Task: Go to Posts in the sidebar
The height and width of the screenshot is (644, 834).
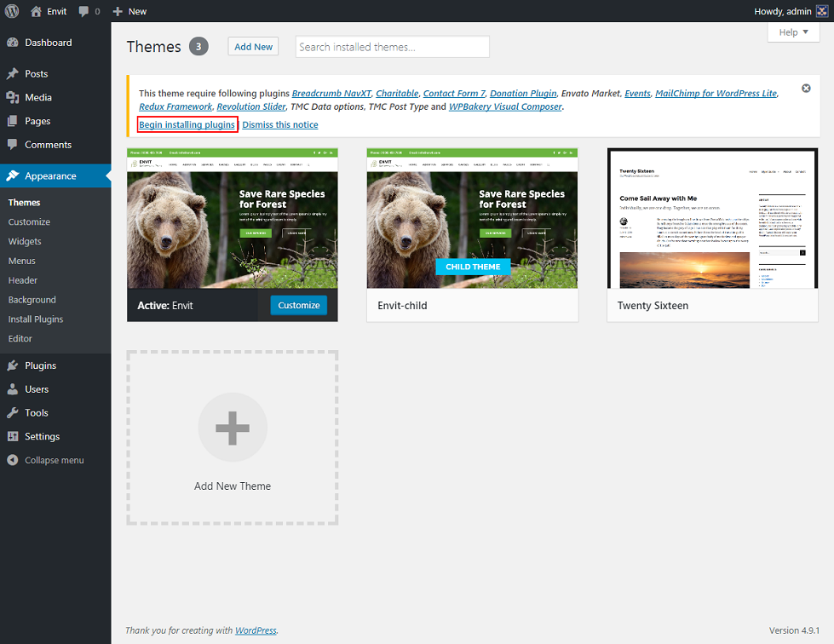Action: pyautogui.click(x=36, y=74)
